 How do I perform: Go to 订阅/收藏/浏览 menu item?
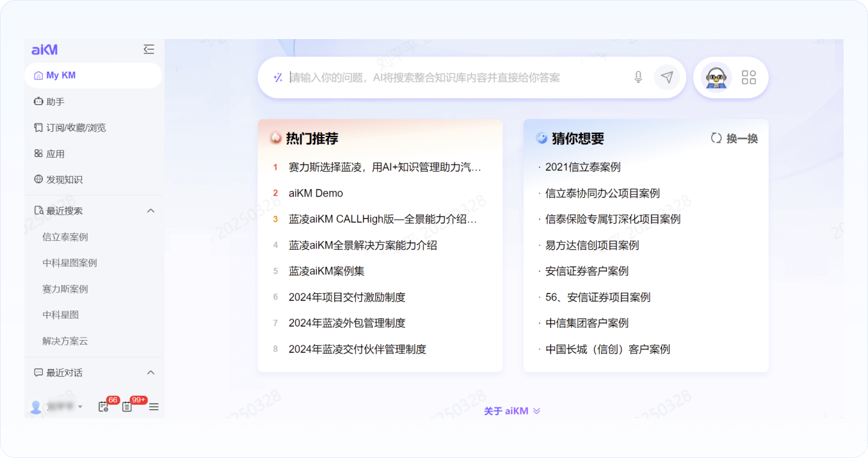tap(76, 127)
